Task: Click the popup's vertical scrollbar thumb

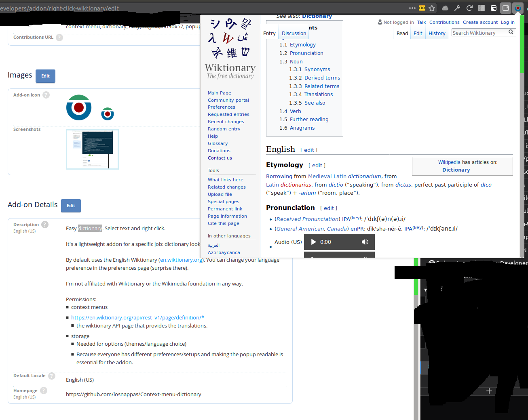Action: (522, 44)
